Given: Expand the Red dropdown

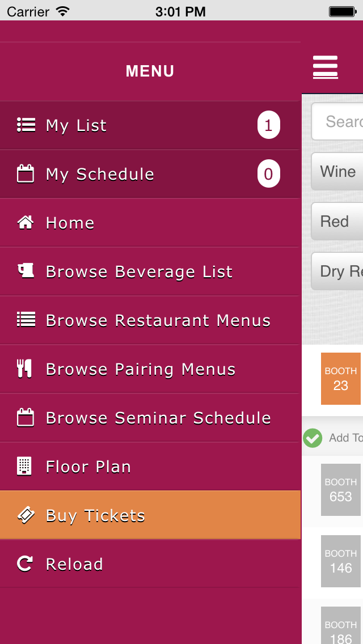Looking at the screenshot, I should coord(338,221).
